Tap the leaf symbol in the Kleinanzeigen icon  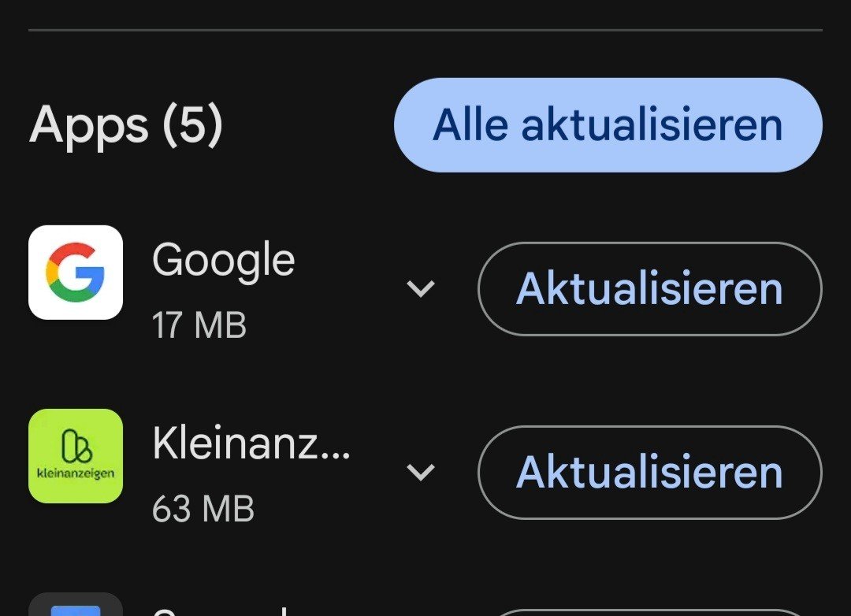click(x=76, y=447)
